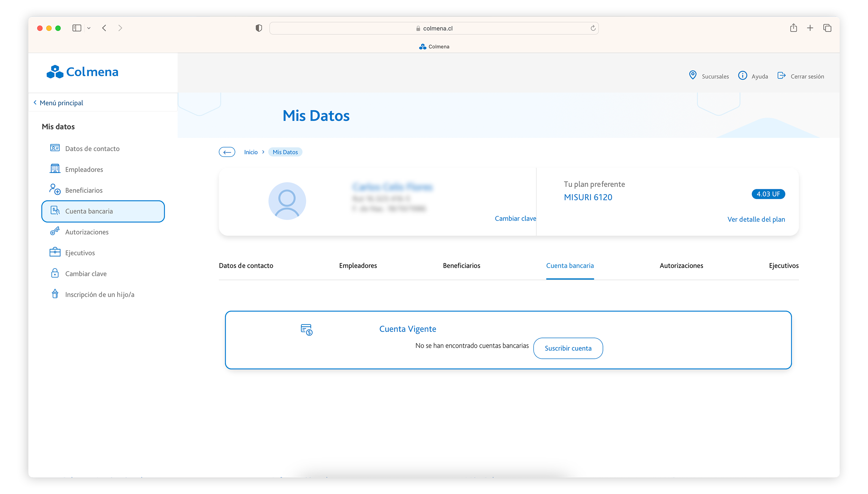Viewport: 868px width, 494px height.
Task: Click the Ejecutivos briefcase icon
Action: click(55, 252)
